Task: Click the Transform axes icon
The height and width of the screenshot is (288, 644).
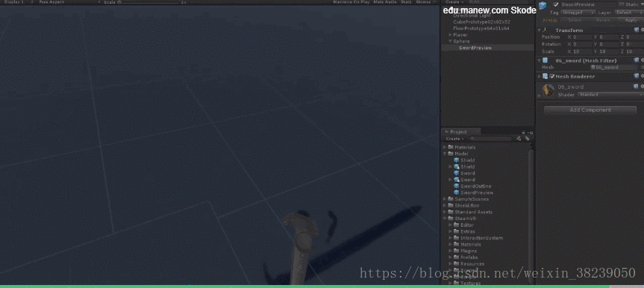Action: pos(545,30)
